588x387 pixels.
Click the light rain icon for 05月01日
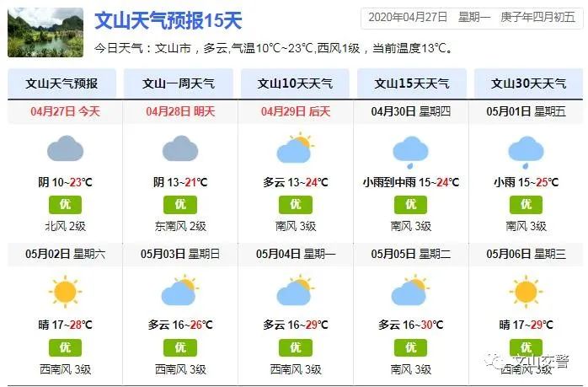click(526, 153)
